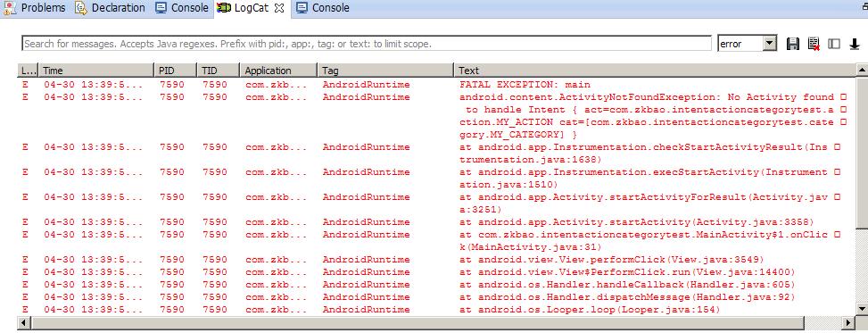Image resolution: width=868 pixels, height=333 pixels.
Task: Click the horizontal scrollbar track
Action: point(823,322)
